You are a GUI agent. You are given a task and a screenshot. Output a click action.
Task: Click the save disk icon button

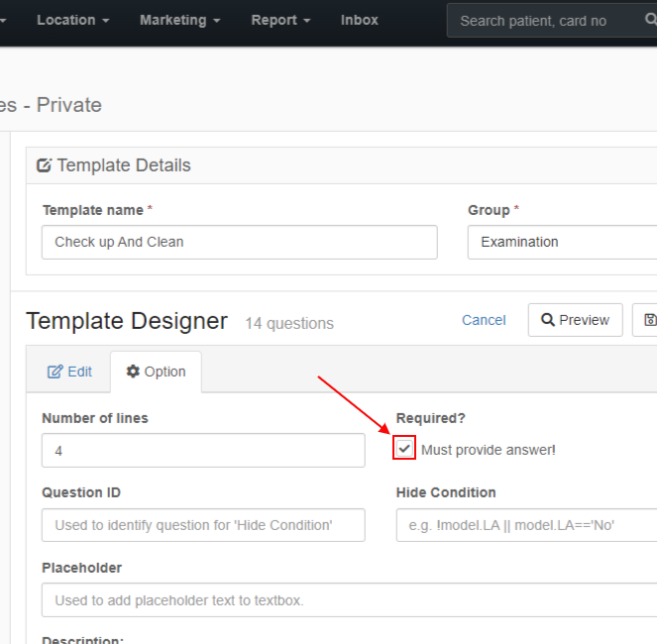(x=645, y=320)
